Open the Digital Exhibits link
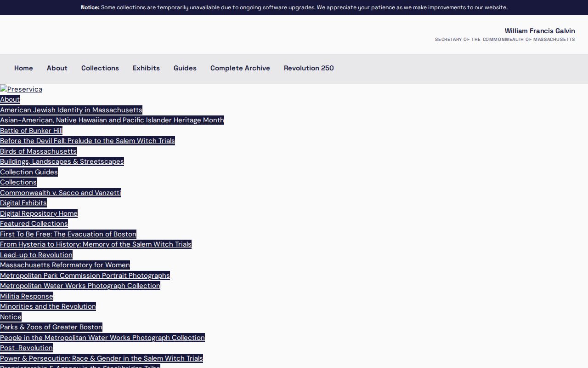This screenshot has width=588, height=368. coord(23,203)
